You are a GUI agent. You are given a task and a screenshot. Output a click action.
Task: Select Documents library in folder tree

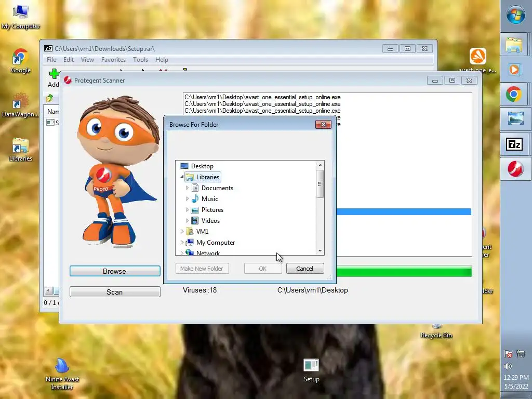click(x=212, y=188)
